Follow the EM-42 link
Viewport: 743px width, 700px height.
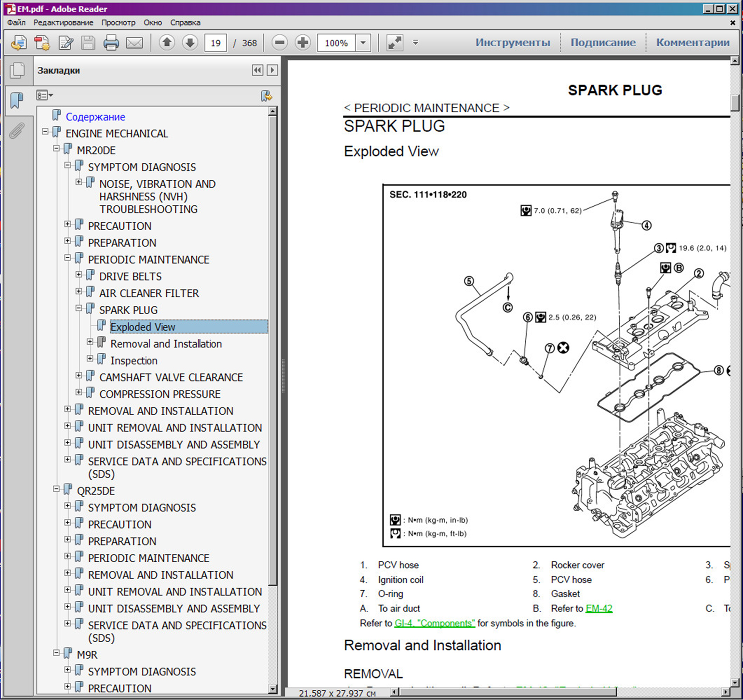tap(598, 609)
